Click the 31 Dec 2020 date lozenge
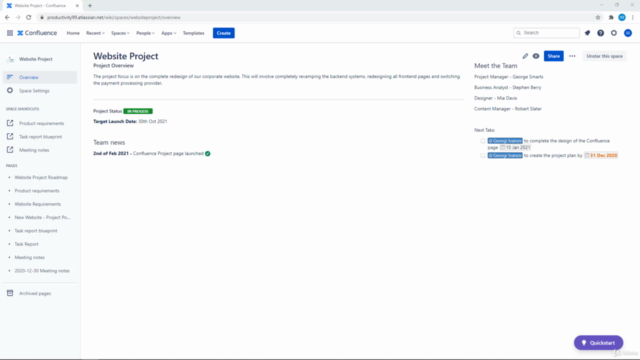The image size is (640, 360). 601,156
